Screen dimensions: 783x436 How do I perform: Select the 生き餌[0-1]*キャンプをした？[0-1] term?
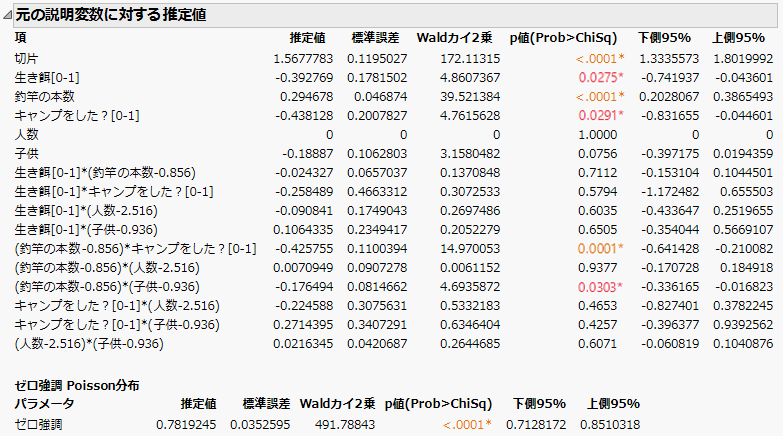114,191
